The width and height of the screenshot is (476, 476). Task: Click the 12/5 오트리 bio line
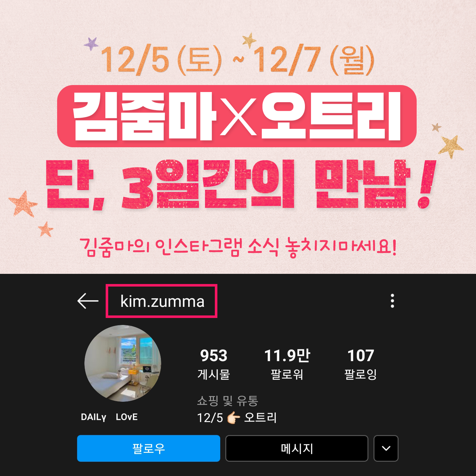[x=237, y=418]
